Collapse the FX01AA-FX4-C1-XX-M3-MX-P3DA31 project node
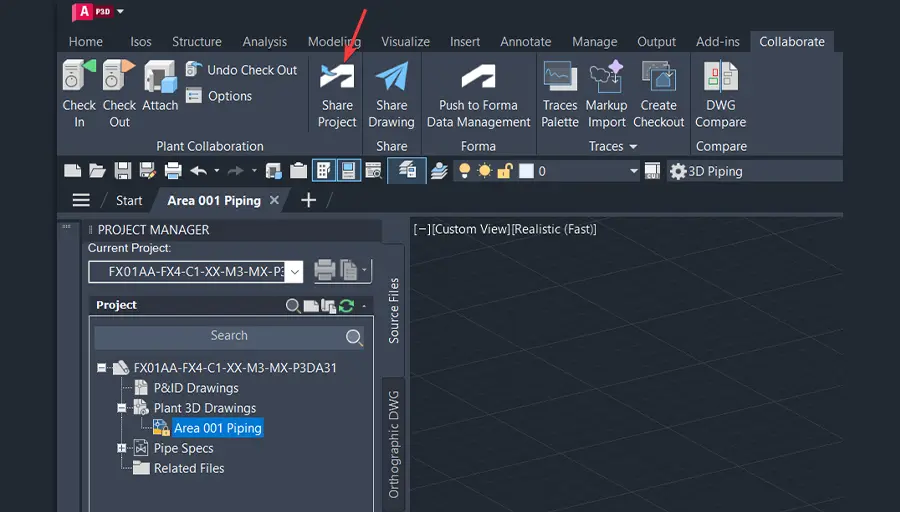The height and width of the screenshot is (512, 900). (x=102, y=368)
